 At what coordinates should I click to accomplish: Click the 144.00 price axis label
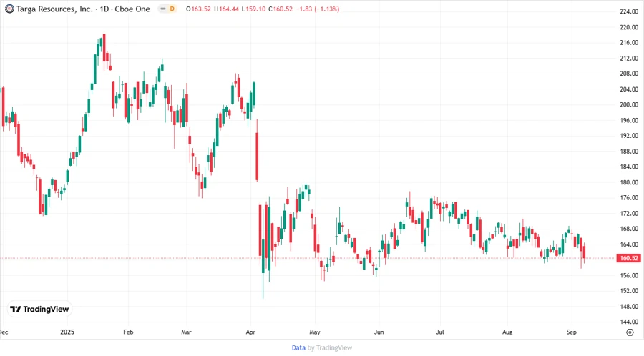[629, 322]
